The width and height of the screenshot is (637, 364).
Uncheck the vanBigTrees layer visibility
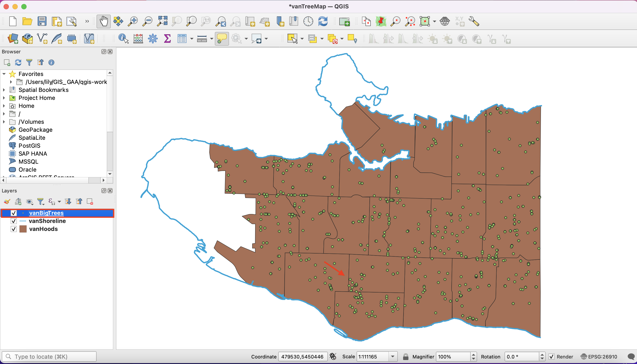tap(14, 213)
